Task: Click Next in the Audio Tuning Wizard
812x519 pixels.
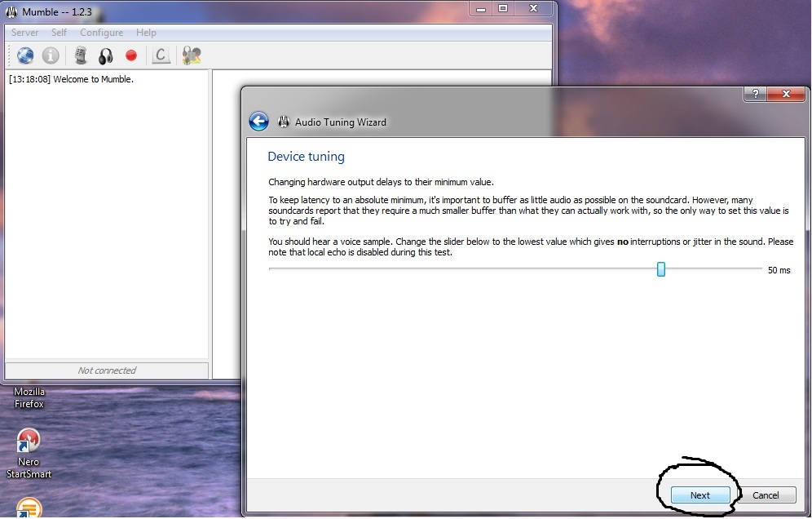Action: (x=700, y=495)
